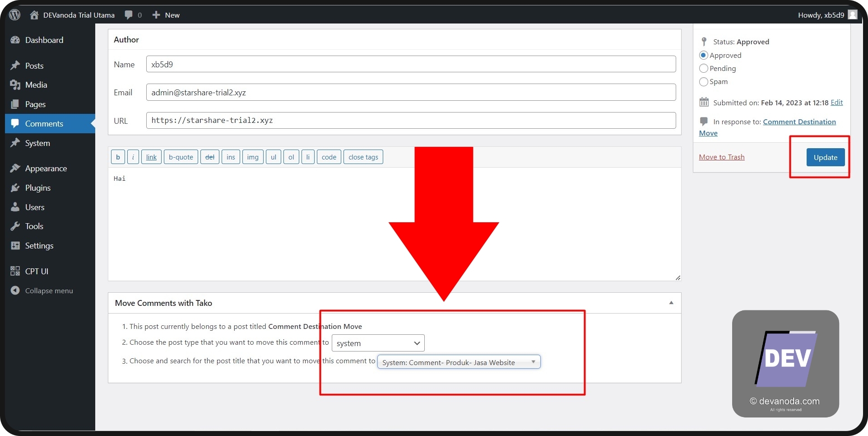The image size is (868, 436).
Task: Insert an ins tag
Action: [231, 157]
